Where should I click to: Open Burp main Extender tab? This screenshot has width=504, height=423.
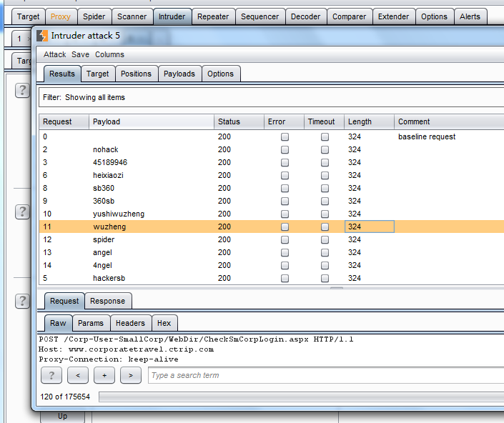(x=394, y=16)
